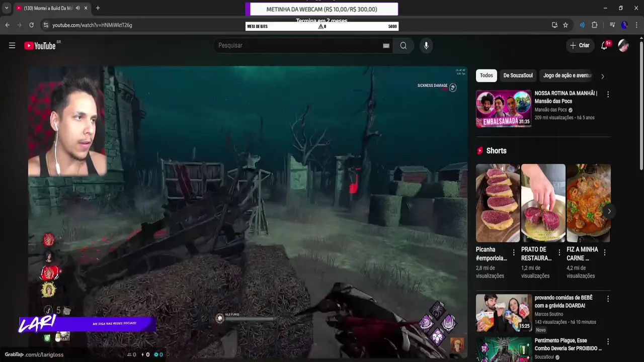The width and height of the screenshot is (644, 362).
Task: Open the notifications bell
Action: point(605,45)
